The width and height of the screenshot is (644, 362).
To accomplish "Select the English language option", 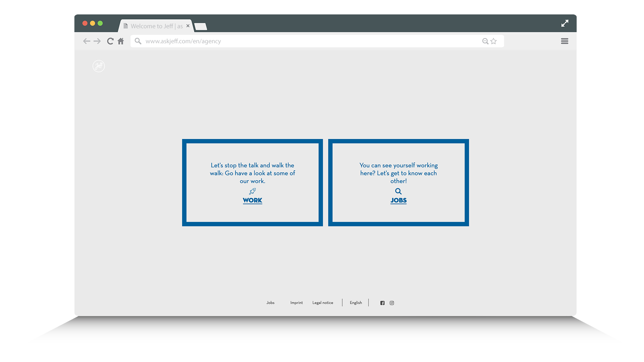I will [x=356, y=303].
